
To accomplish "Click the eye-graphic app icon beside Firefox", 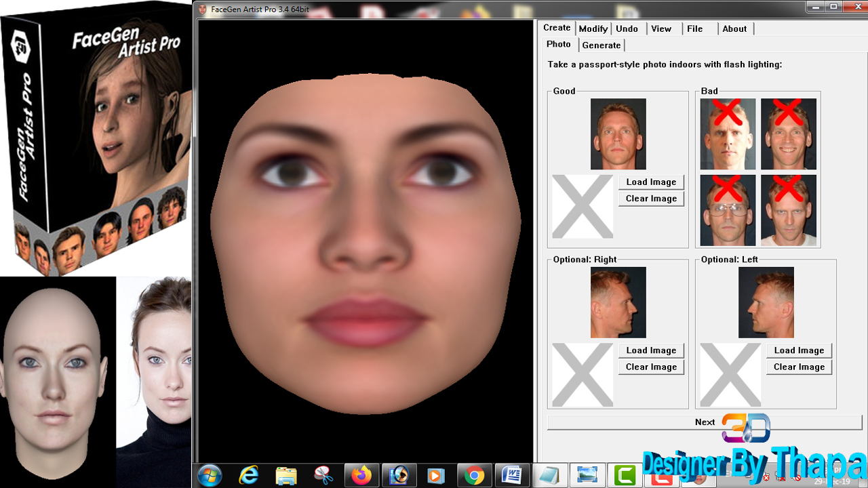I will click(x=399, y=476).
